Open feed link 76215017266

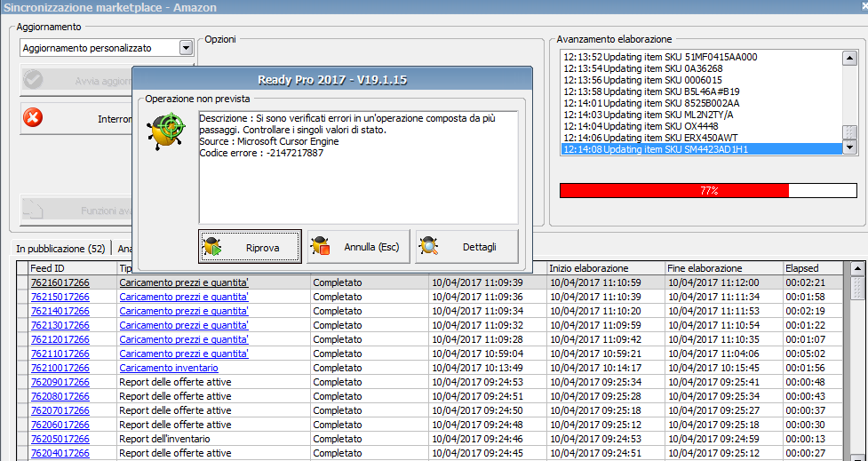(60, 298)
